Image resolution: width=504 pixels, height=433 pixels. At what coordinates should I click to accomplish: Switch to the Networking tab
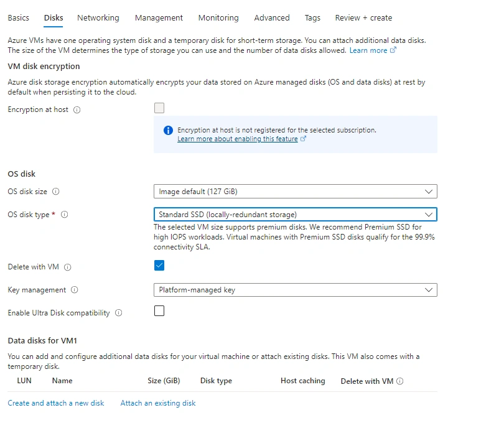(98, 17)
